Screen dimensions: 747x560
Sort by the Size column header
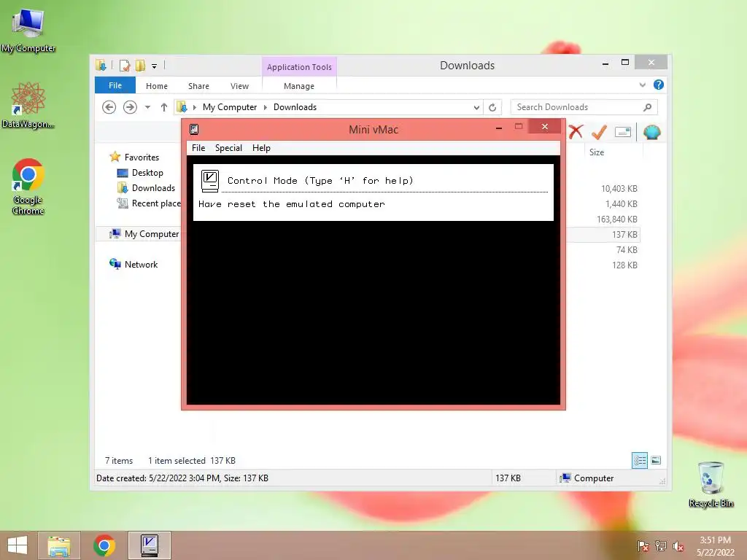[597, 152]
